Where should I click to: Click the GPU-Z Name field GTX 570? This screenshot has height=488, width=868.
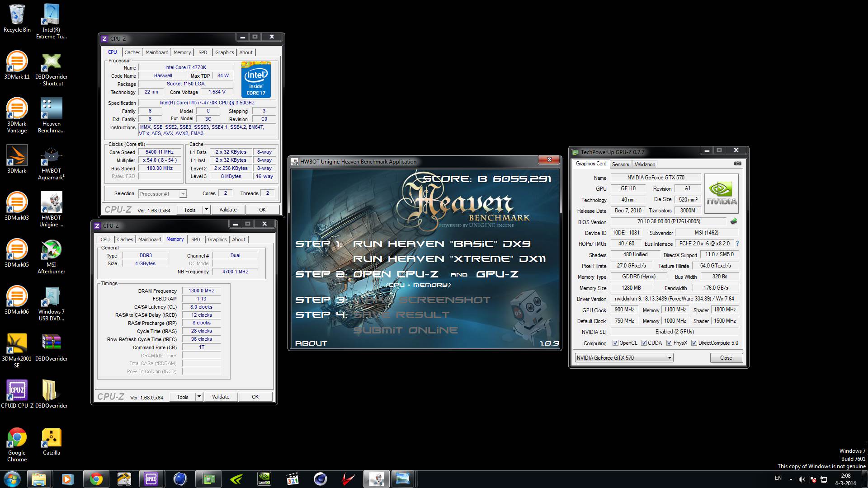tap(656, 178)
